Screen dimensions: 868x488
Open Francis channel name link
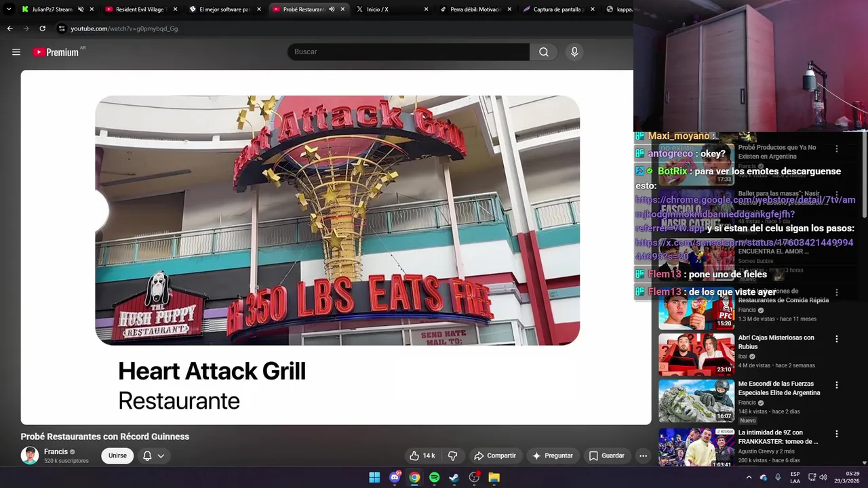(x=56, y=451)
